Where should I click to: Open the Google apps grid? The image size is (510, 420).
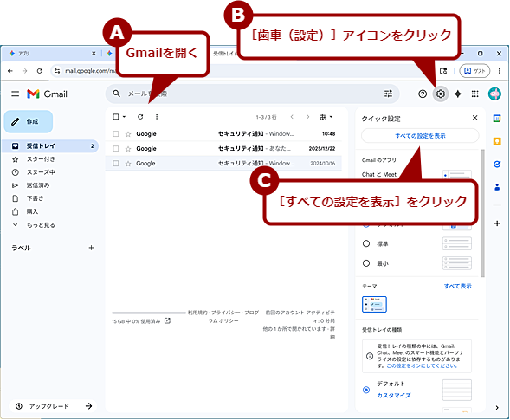[x=474, y=94]
